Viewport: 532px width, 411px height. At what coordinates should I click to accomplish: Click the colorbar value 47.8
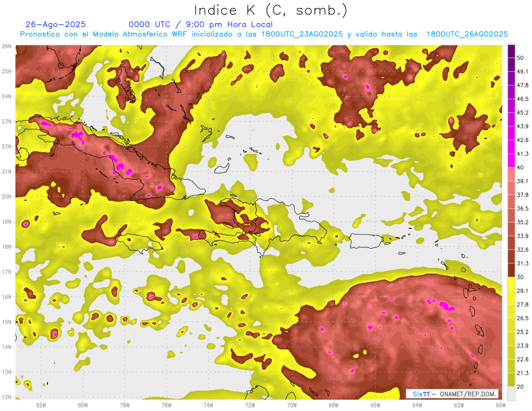[523, 85]
